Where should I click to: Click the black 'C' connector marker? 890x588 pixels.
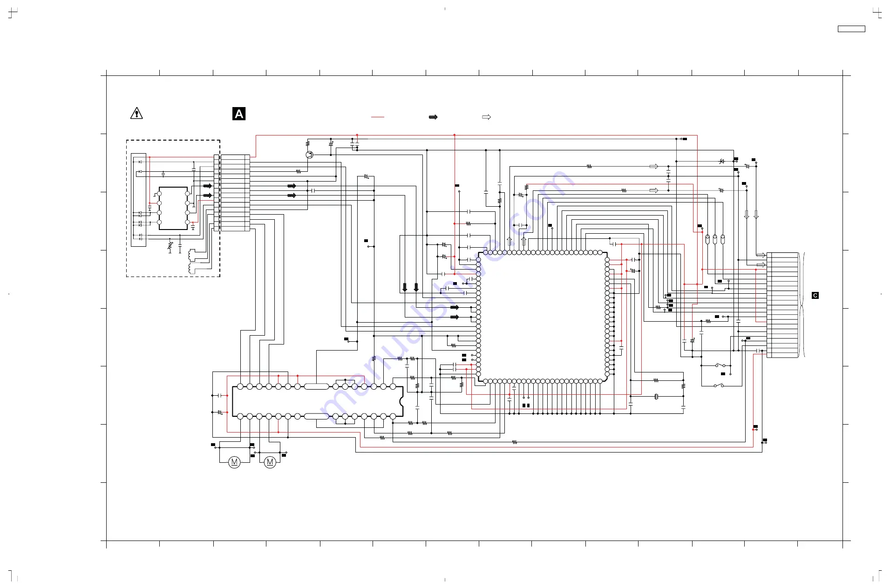coord(815,296)
